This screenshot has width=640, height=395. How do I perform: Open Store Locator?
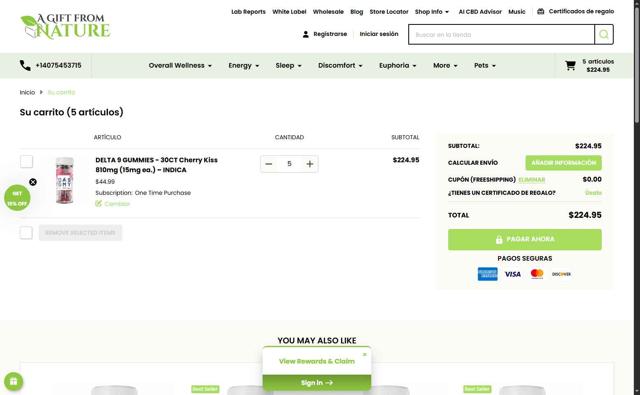point(389,12)
